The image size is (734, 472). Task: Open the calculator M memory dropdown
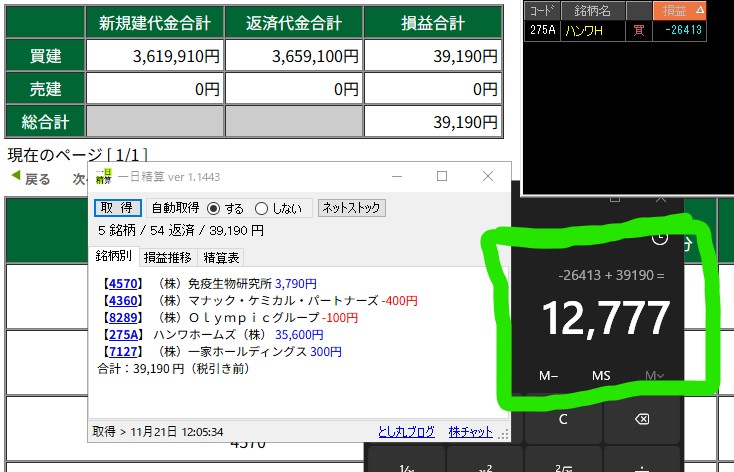point(655,376)
